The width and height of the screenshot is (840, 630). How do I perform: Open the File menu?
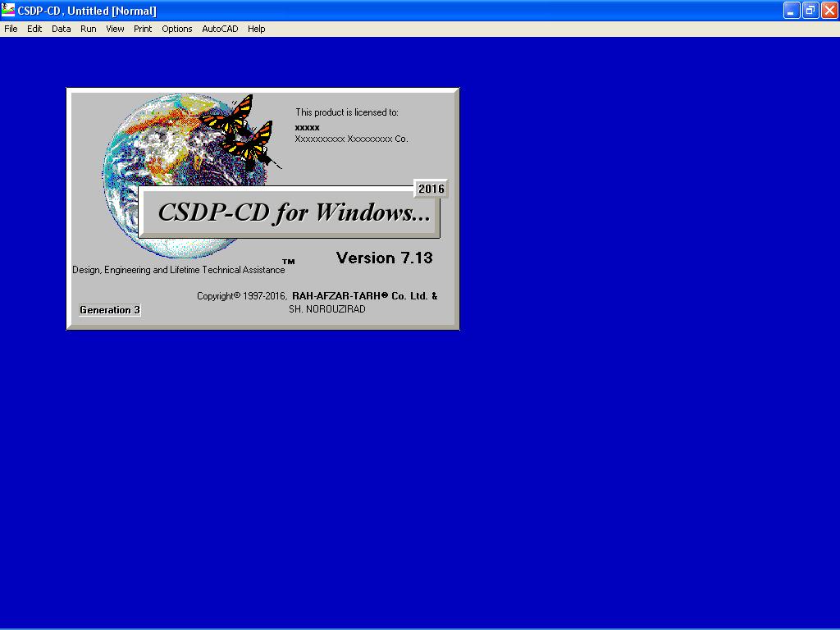(x=11, y=29)
